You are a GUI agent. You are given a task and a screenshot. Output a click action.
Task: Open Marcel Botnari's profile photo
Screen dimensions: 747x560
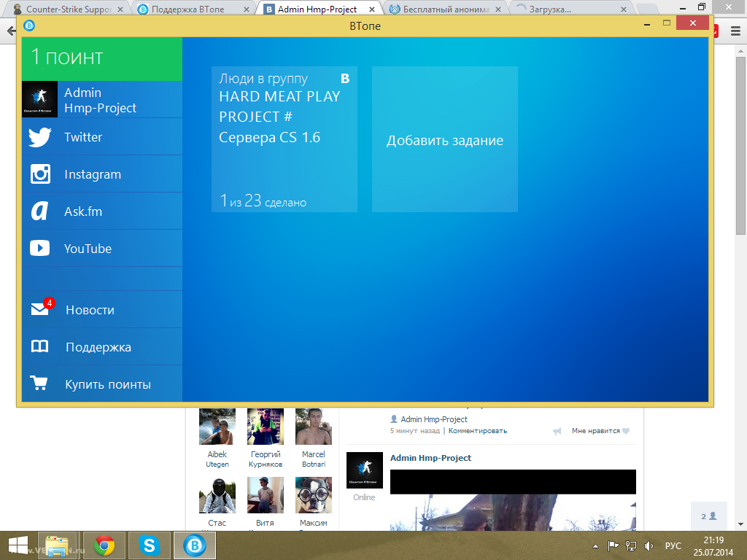coord(314,427)
